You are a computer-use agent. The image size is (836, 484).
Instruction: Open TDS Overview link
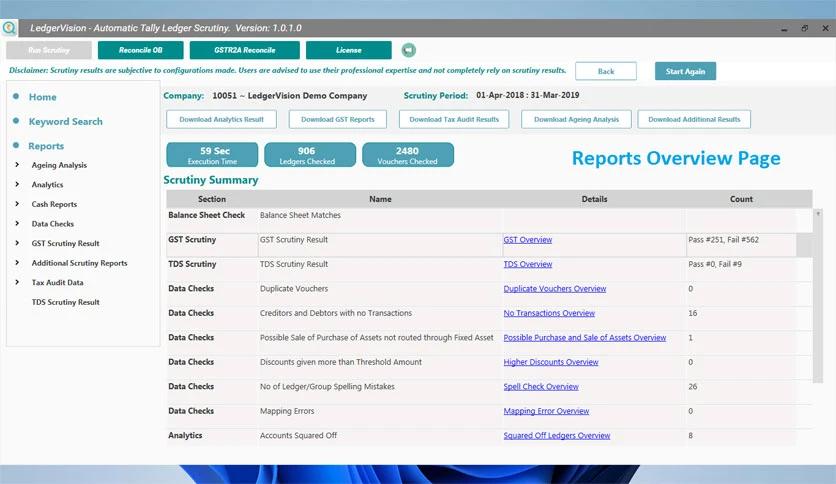[528, 264]
